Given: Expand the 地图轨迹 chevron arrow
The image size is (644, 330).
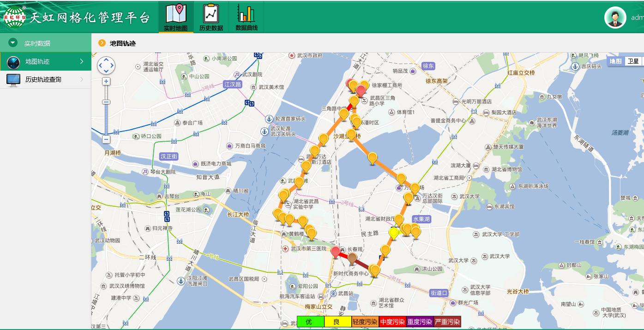Looking at the screenshot, I should pos(82,61).
